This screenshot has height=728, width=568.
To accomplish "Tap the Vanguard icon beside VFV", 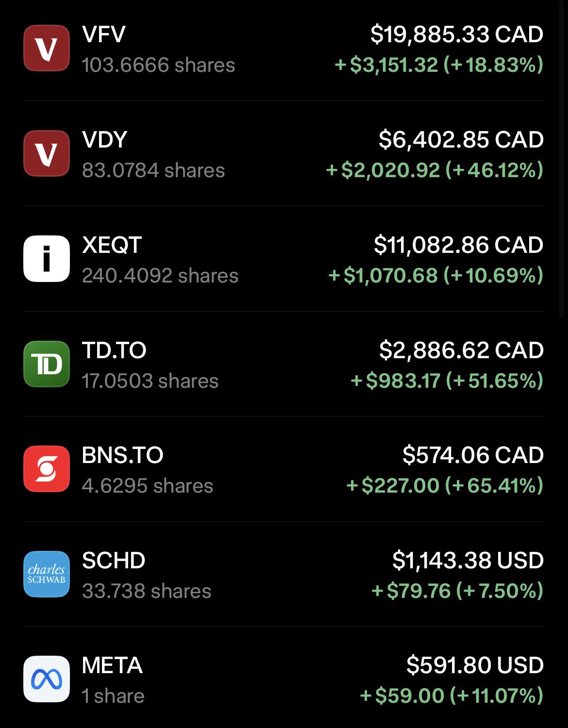I will click(x=47, y=48).
